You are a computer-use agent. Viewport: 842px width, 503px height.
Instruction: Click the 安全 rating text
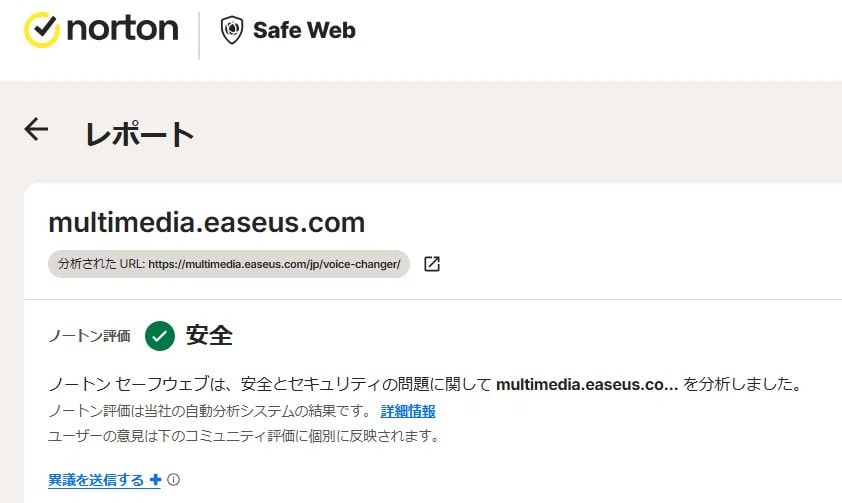209,336
